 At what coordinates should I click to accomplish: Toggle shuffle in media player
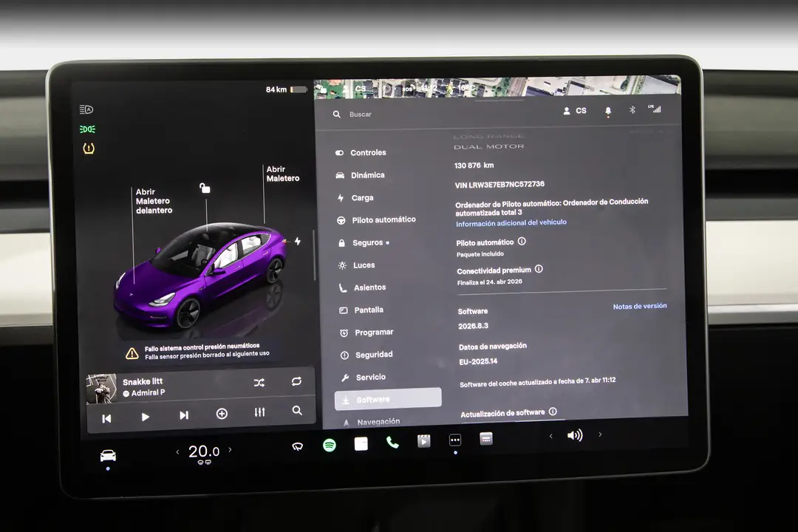[x=259, y=383]
